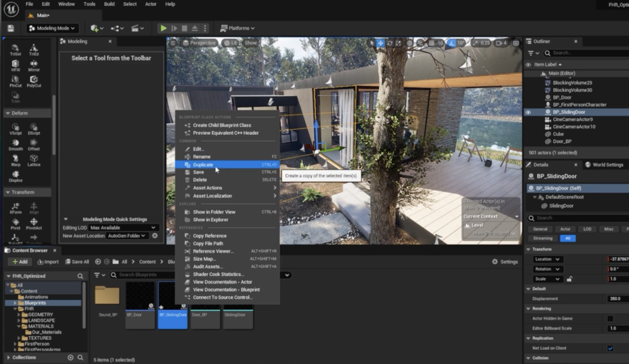The height and width of the screenshot is (364, 629).
Task: Select the Warp tool
Action: pyautogui.click(x=15, y=161)
